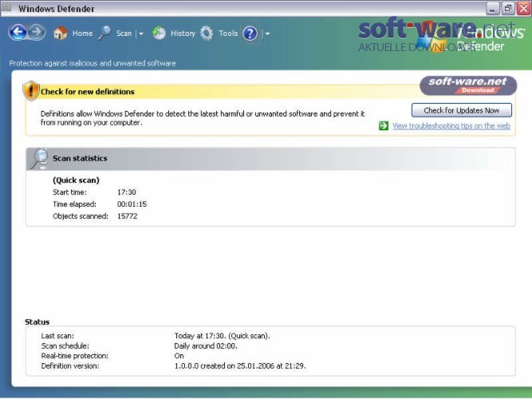Image resolution: width=532 pixels, height=399 pixels.
Task: Select 'Protection against malicious and unwanted software' text
Action: click(x=93, y=63)
